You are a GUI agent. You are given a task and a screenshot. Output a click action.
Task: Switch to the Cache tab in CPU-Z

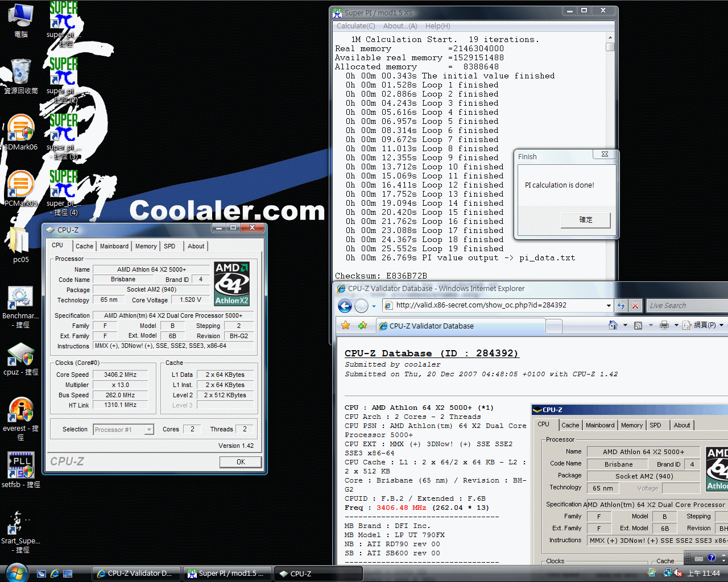point(84,246)
